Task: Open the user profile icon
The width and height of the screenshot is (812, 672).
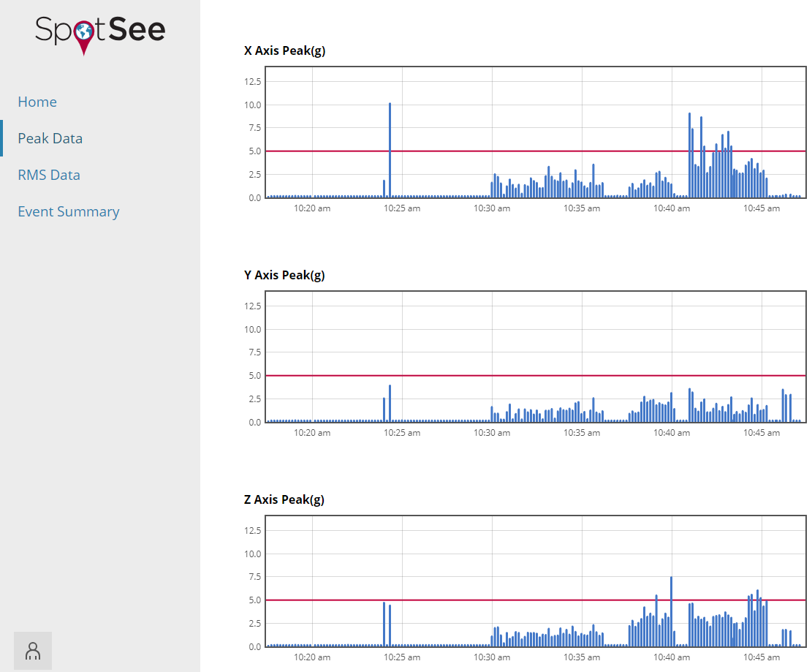Action: point(33,651)
